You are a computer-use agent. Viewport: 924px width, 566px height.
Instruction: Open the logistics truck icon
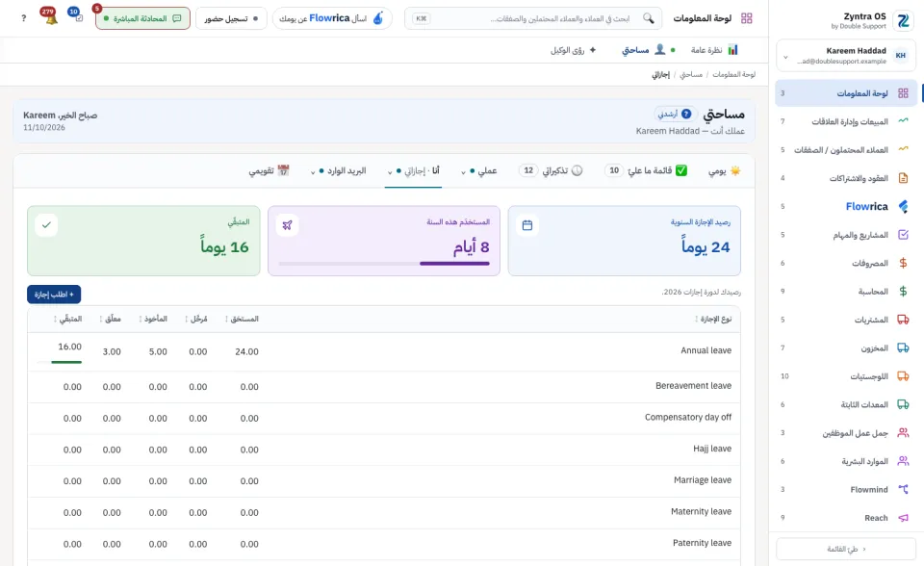coord(903,376)
